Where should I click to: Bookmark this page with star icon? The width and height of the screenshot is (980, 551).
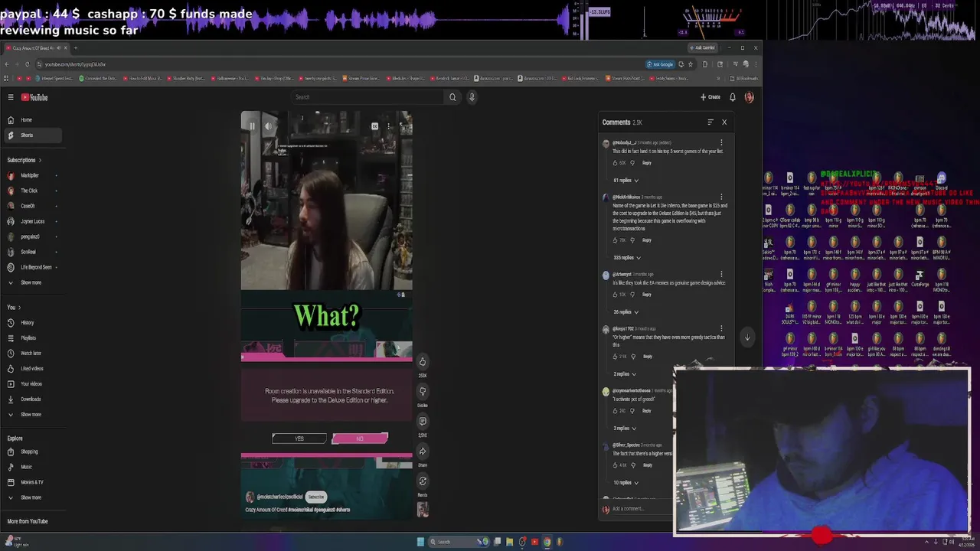tap(691, 64)
